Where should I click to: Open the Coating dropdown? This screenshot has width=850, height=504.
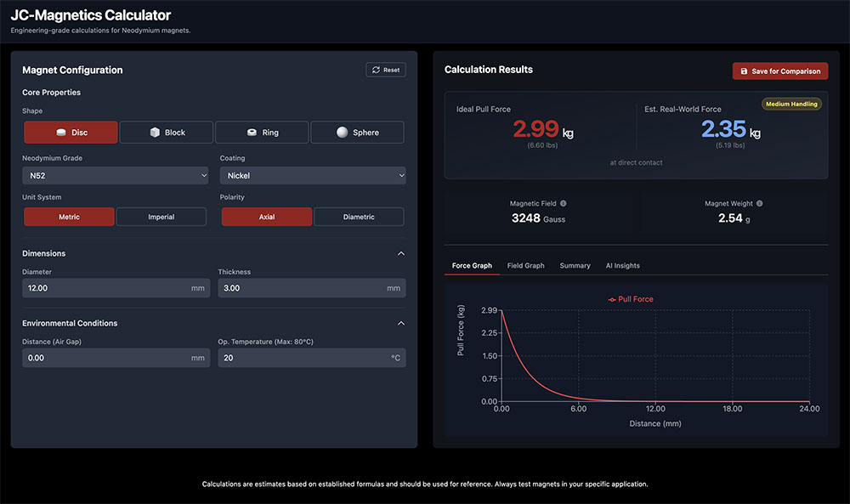312,176
